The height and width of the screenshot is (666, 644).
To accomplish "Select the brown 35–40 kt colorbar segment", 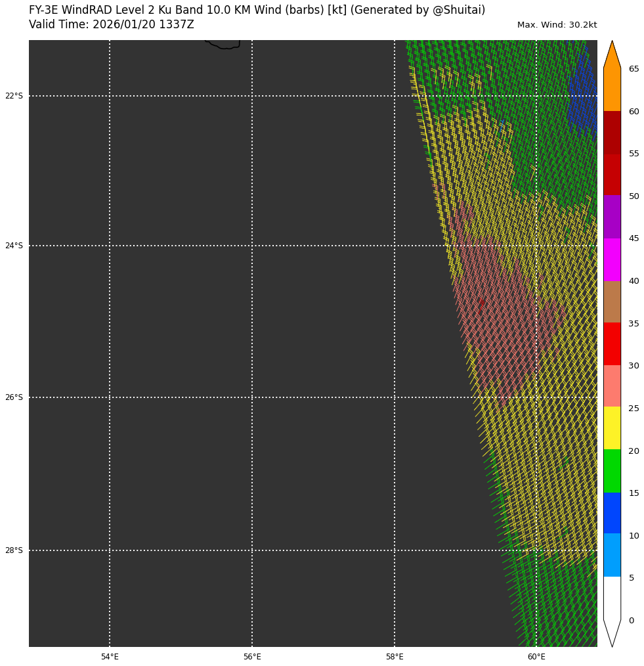I will [x=612, y=301].
